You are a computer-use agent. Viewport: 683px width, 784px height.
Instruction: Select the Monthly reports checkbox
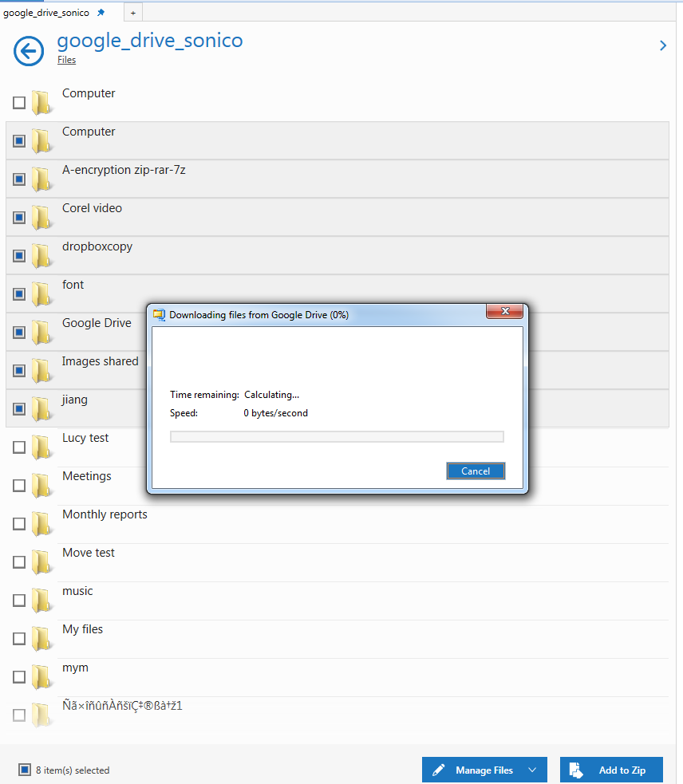pos(19,523)
